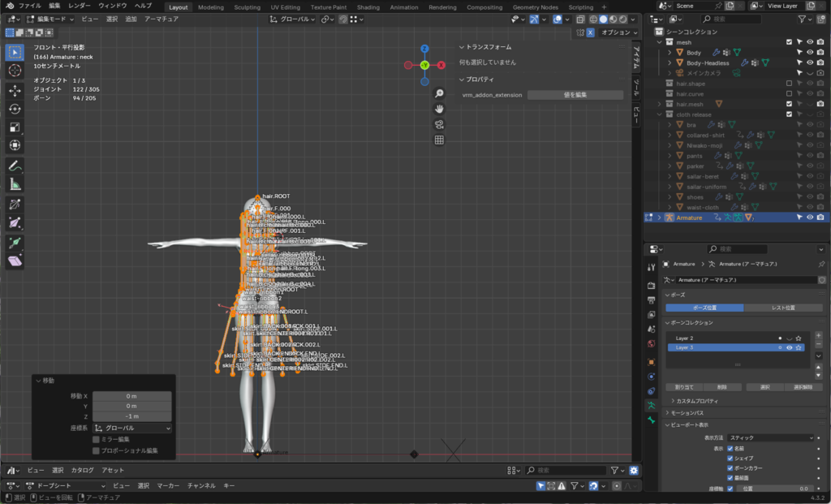Uncheck the シェイプ display checkbox
This screenshot has height=504, width=831.
[730, 458]
